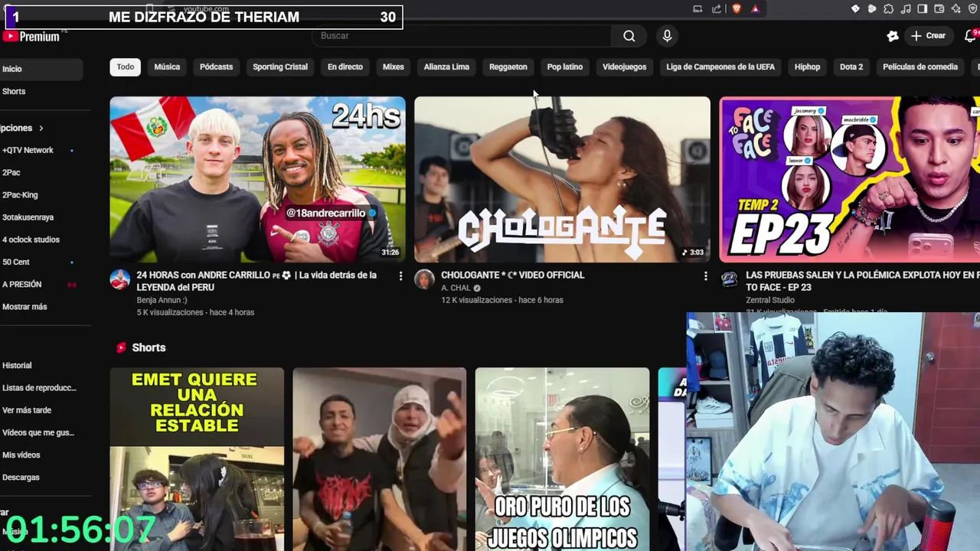Click the Shorts section red icon
The image size is (980, 551).
121,347
